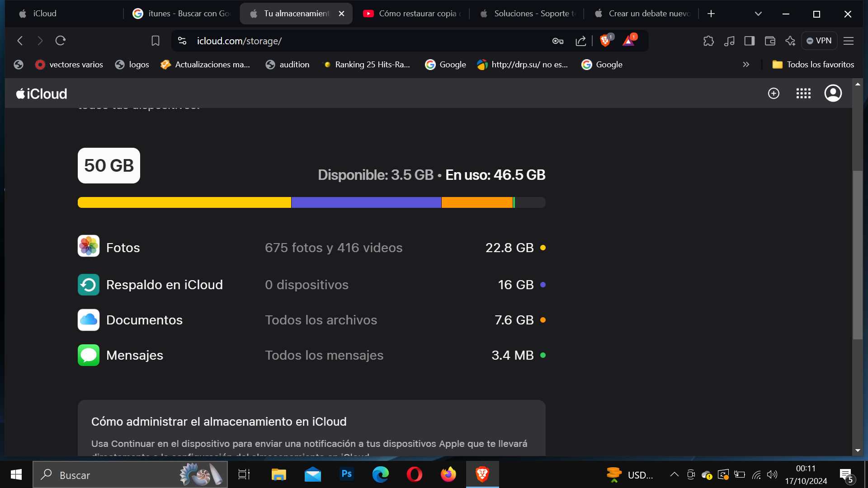Open the browser extensions puzzle icon
Image resolution: width=868 pixels, height=488 pixels.
tap(708, 41)
